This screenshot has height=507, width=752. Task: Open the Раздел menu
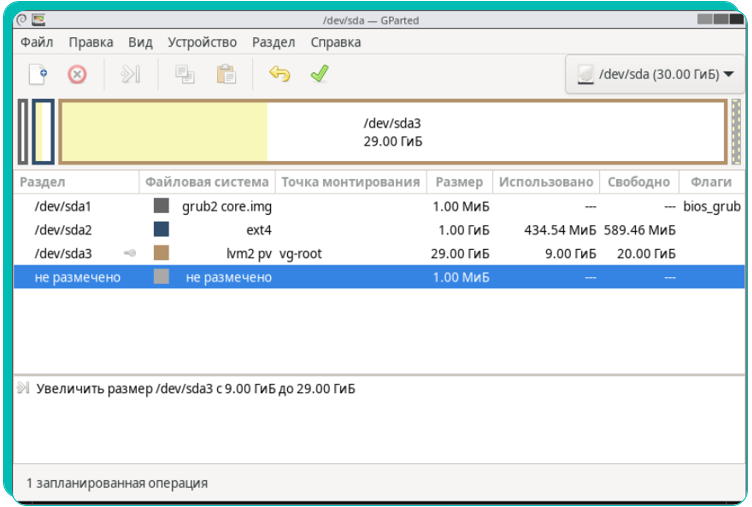[x=273, y=42]
